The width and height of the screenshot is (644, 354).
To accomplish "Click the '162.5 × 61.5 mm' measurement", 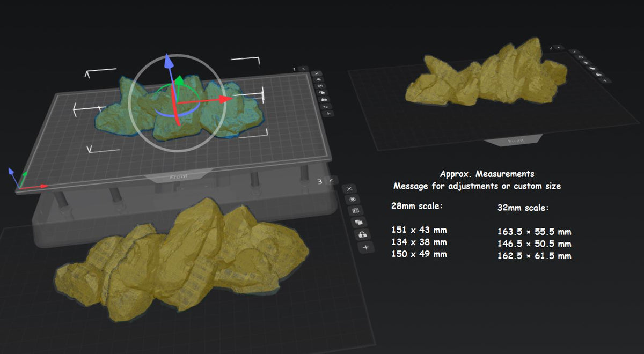I will (x=535, y=256).
